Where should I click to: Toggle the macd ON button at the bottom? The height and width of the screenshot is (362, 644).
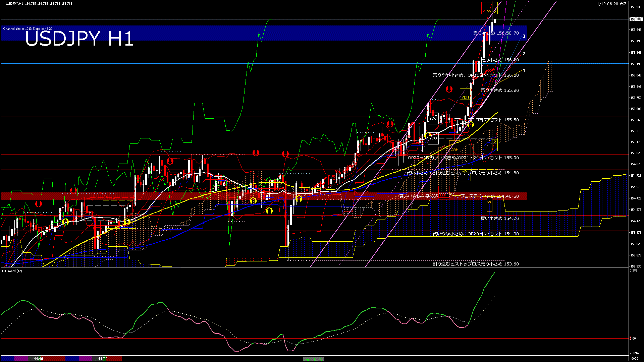pyautogui.click(x=313, y=359)
